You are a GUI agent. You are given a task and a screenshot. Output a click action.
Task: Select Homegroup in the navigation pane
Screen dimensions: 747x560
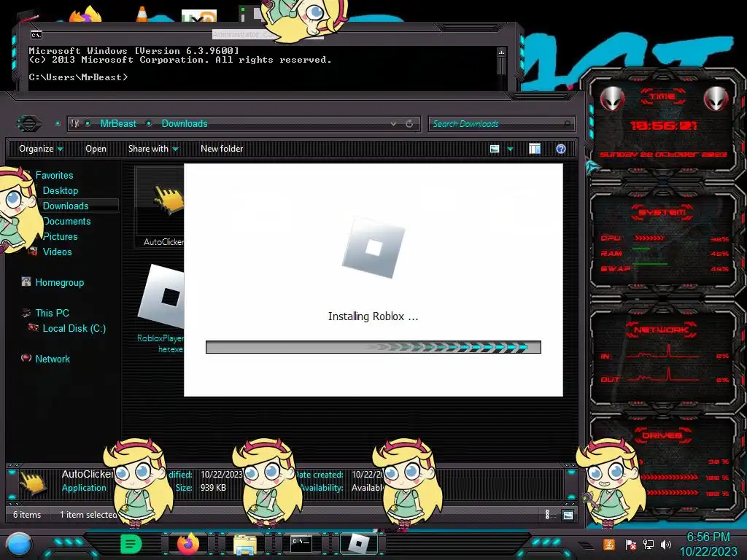tap(60, 282)
